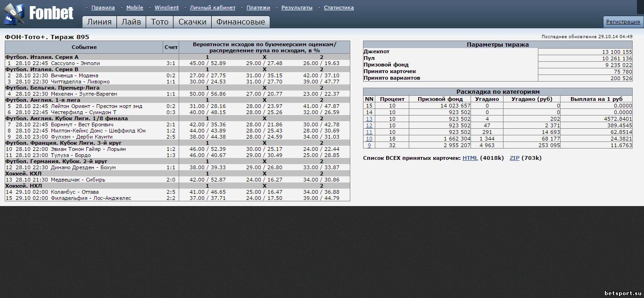Open category 12 link
644x298 pixels.
point(369,125)
